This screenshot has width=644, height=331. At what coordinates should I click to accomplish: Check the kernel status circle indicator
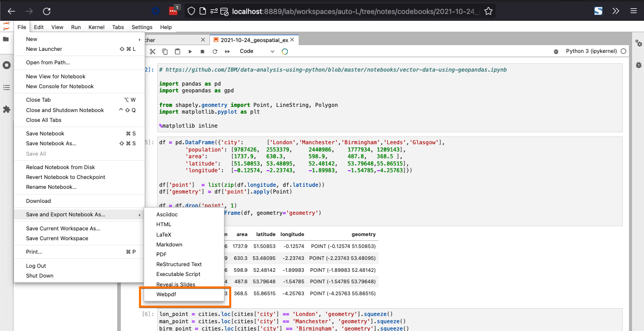click(x=284, y=51)
